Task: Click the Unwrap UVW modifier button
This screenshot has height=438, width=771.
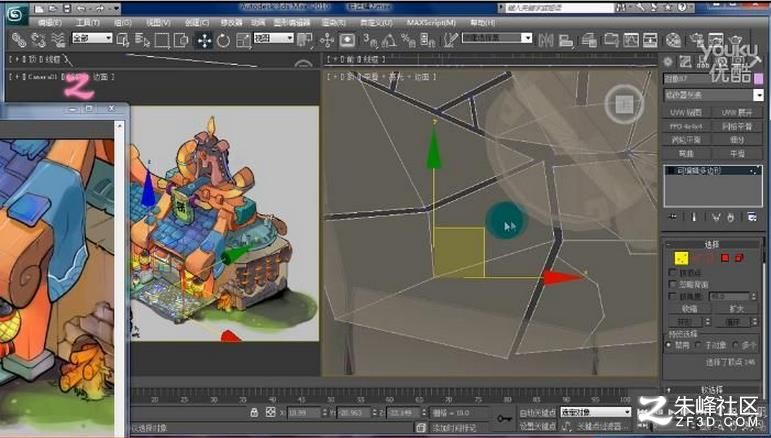Action: click(737, 113)
